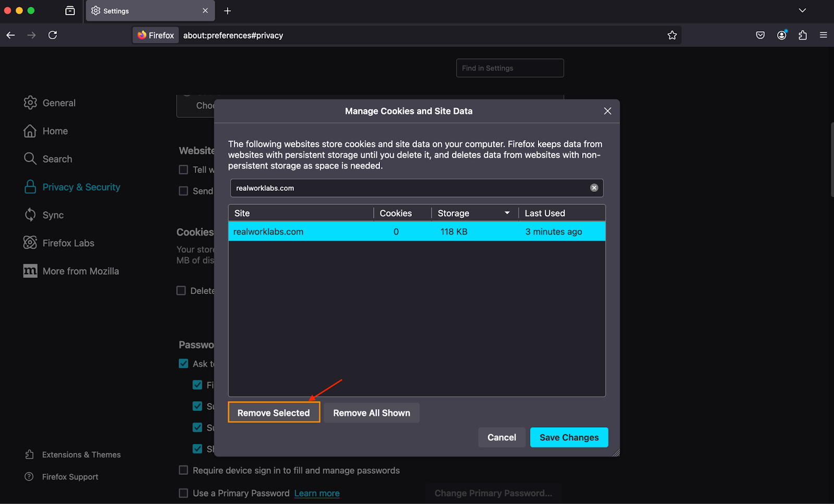
Task: Open the Firefox Labs category
Action: tap(59, 243)
